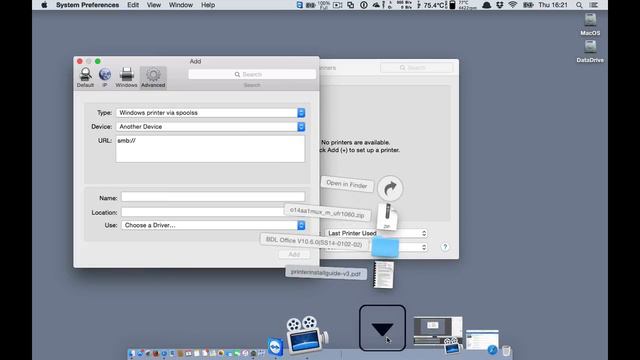Open the System Preferences menu
This screenshot has width=640, height=360.
(x=87, y=5)
